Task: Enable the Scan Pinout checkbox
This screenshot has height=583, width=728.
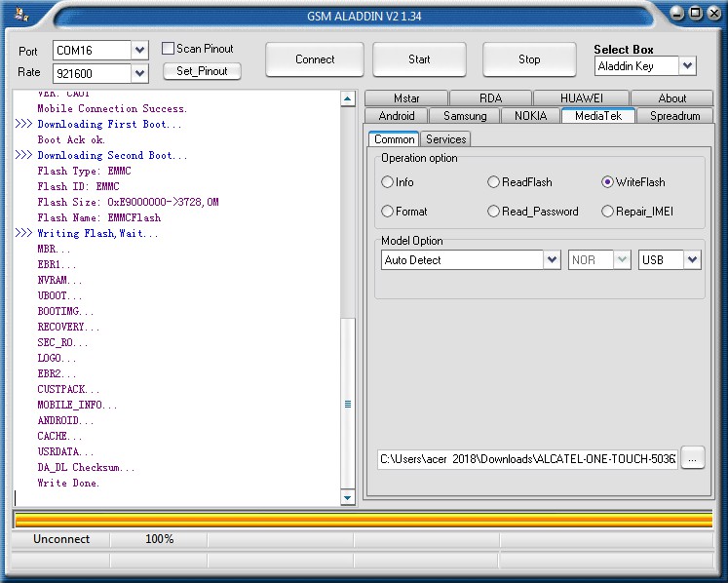Action: (169, 49)
